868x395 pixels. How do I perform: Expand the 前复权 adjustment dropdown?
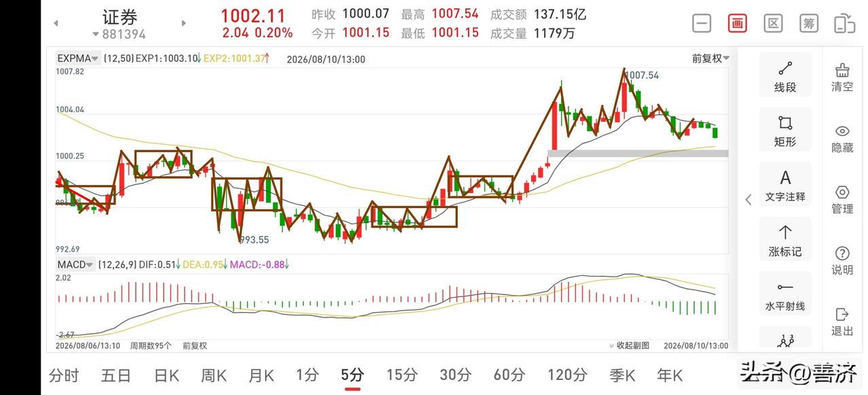click(x=711, y=58)
